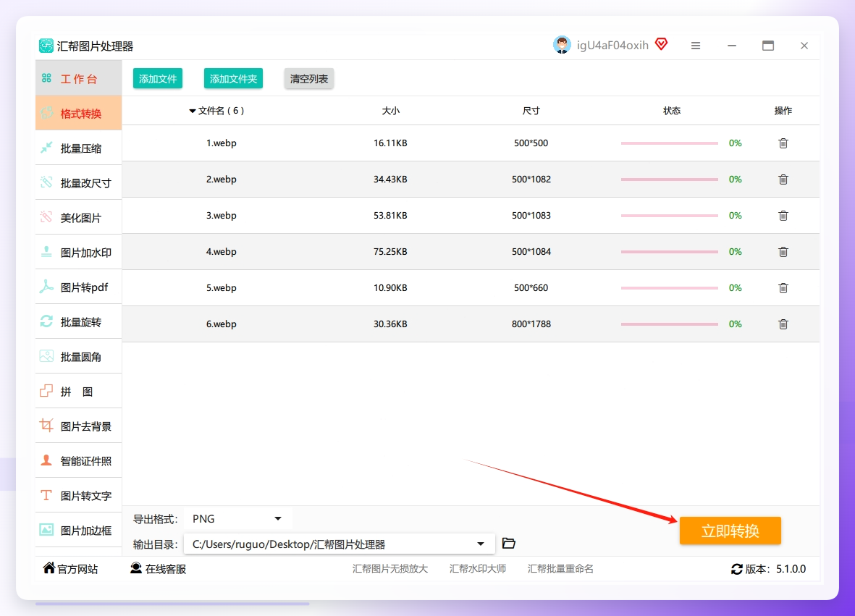Expand the PNG export format dropdown
The width and height of the screenshot is (855, 616).
tap(237, 518)
